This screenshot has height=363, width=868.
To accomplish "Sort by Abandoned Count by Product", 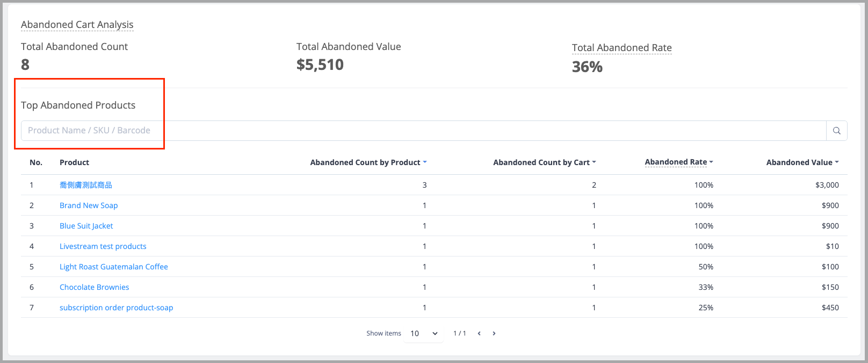I will coord(368,162).
